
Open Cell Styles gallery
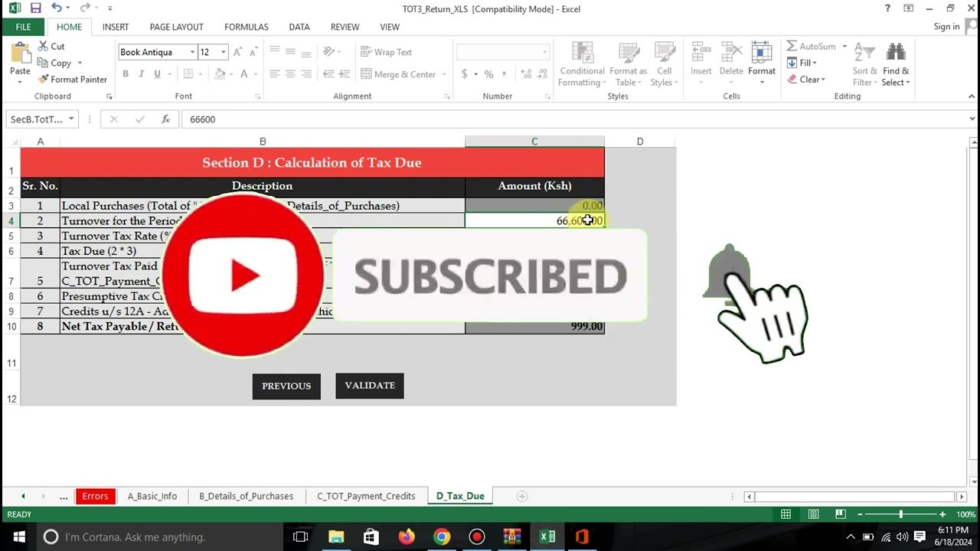[664, 64]
